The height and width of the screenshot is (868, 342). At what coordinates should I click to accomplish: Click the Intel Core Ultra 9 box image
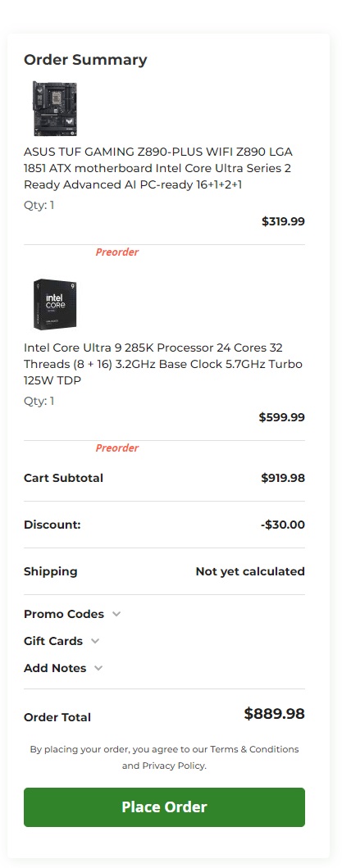[x=54, y=304]
